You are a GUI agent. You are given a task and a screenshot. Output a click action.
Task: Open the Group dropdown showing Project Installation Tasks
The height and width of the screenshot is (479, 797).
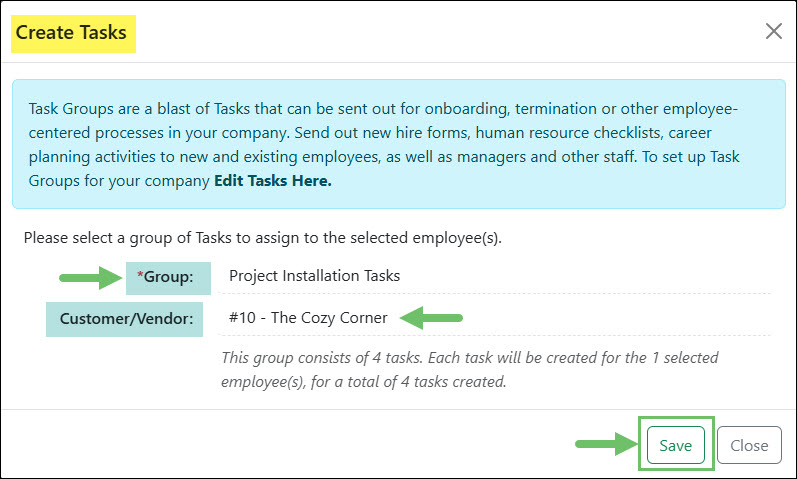point(494,276)
